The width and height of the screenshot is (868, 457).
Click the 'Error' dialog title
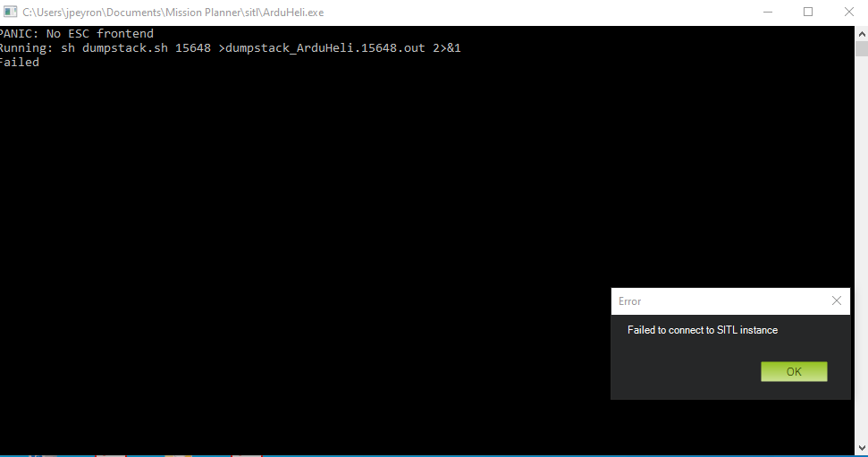tap(629, 301)
